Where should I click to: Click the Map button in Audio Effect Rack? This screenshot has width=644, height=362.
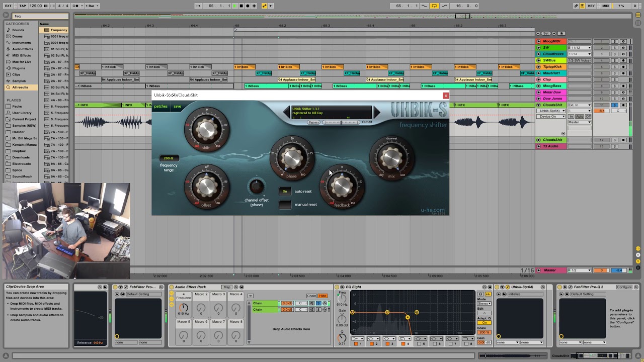(226, 287)
